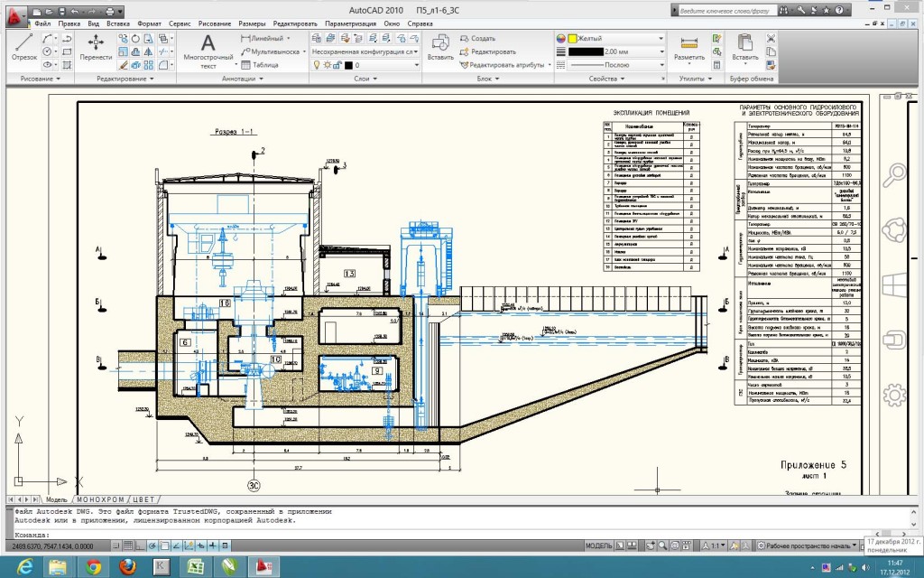Toggle grid display in status bar

(x=128, y=546)
